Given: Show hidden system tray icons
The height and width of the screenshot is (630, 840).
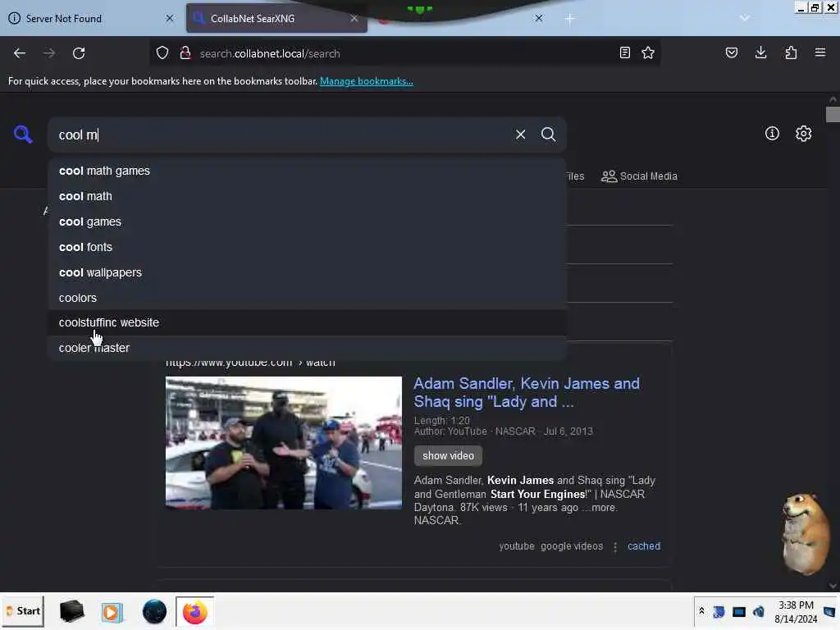Looking at the screenshot, I should click(x=701, y=611).
